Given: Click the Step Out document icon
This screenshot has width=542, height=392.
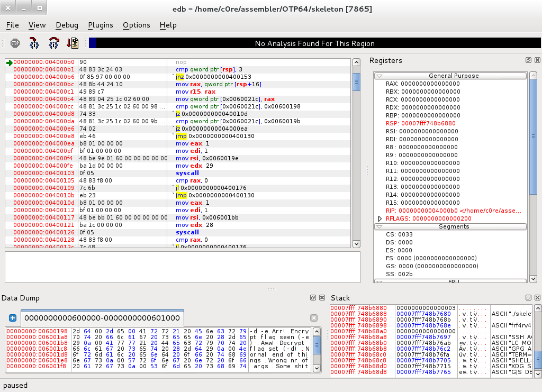Looking at the screenshot, I should pos(73,43).
